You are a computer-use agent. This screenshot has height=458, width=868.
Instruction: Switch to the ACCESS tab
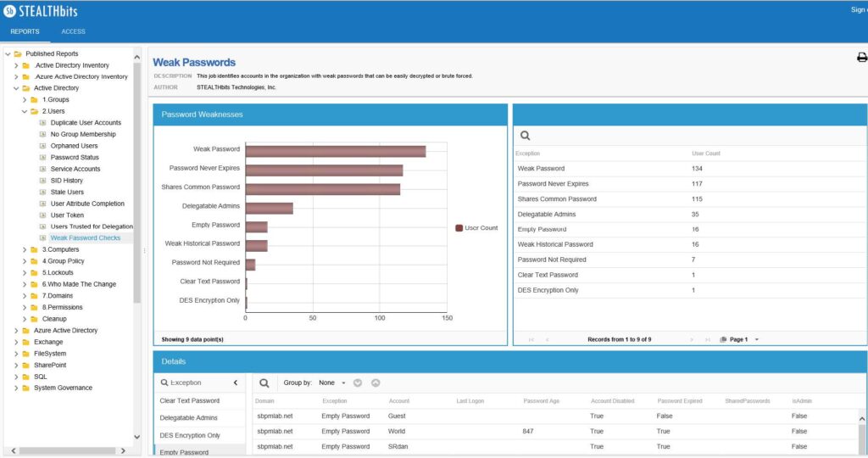[x=73, y=31]
